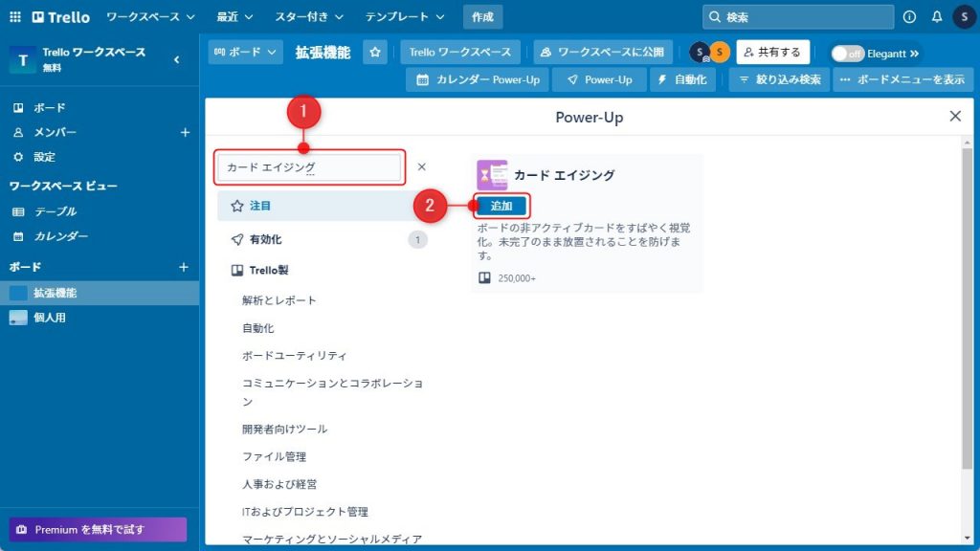Select the 拡張機能 board in sidebar
This screenshot has width=980, height=551.
(100, 293)
